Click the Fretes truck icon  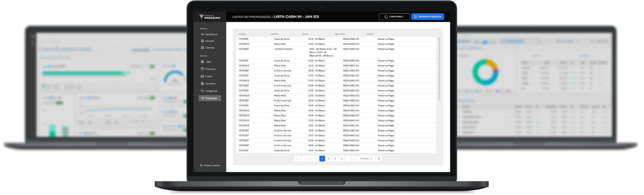pos(202,76)
